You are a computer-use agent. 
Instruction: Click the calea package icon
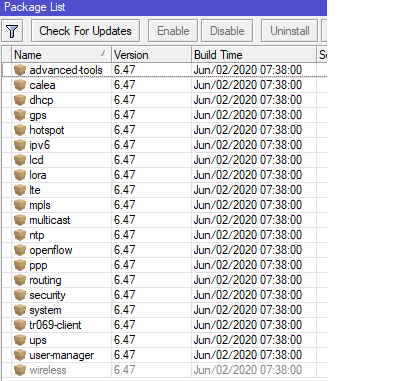[x=20, y=85]
